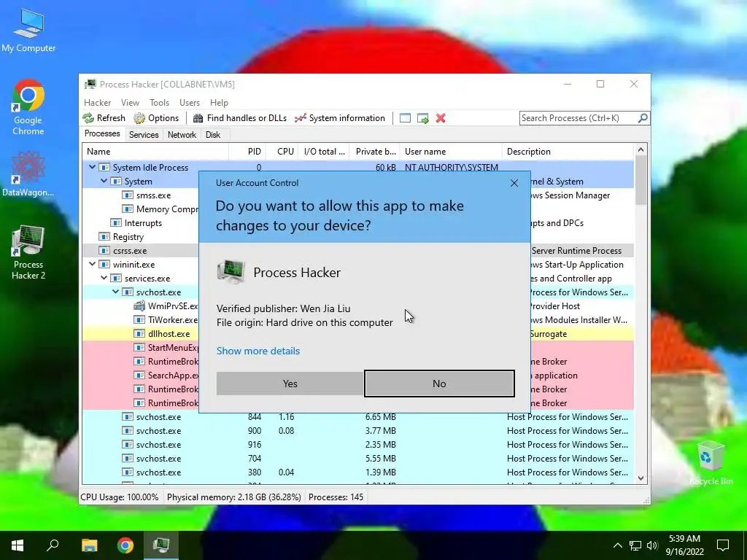The image size is (747, 560).
Task: Select Registry process icon
Action: [104, 237]
